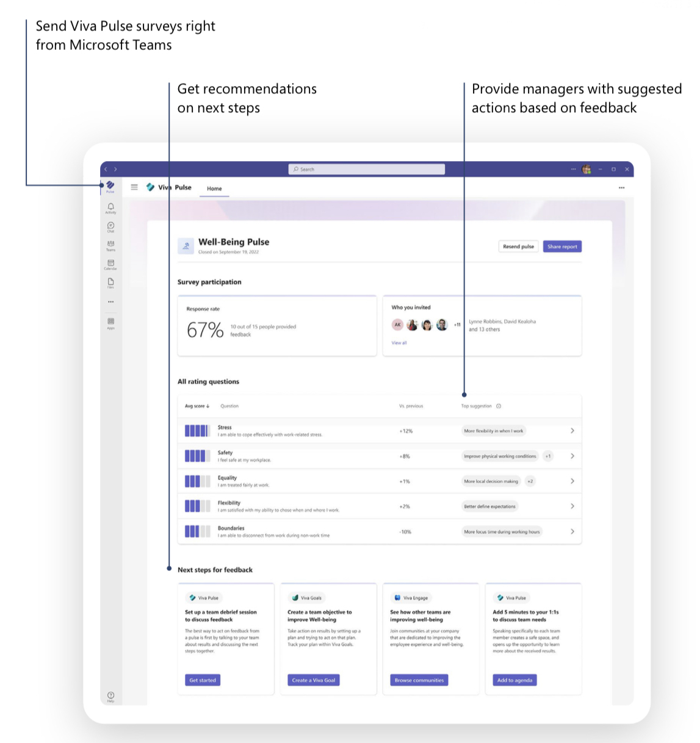Viewport: 700px width, 743px height.
Task: Open Chat from the left rail
Action: tap(110, 226)
